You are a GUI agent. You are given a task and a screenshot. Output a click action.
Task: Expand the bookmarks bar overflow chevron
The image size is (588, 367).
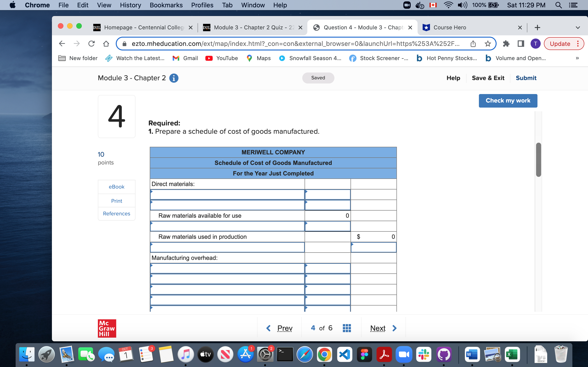pyautogui.click(x=577, y=58)
